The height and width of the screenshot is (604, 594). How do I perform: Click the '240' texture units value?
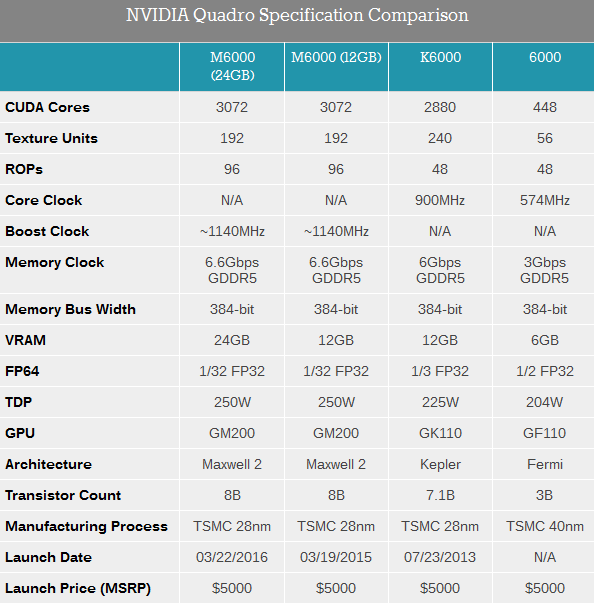440,138
